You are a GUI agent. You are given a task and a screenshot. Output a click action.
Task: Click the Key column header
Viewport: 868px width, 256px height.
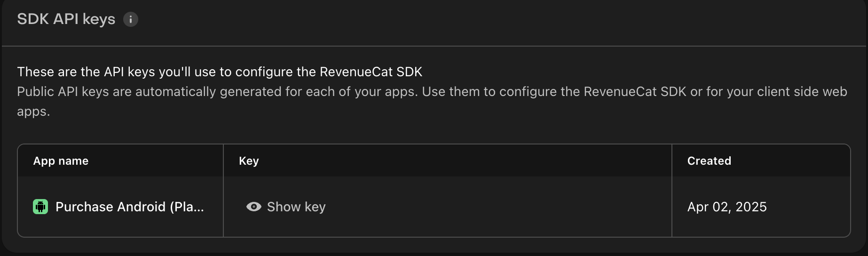click(249, 161)
